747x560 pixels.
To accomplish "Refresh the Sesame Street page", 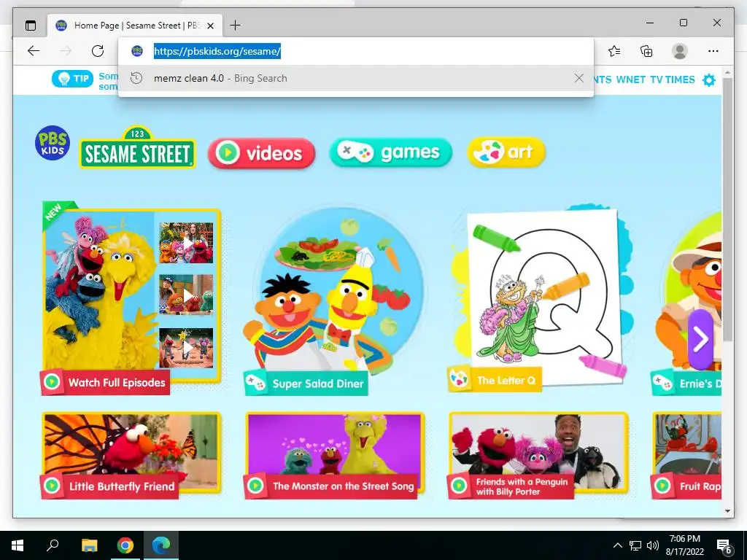I will tap(98, 51).
